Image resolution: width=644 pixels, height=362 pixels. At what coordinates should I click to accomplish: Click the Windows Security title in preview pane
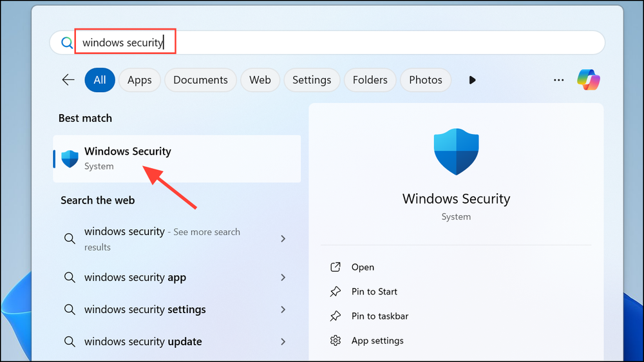pos(457,198)
